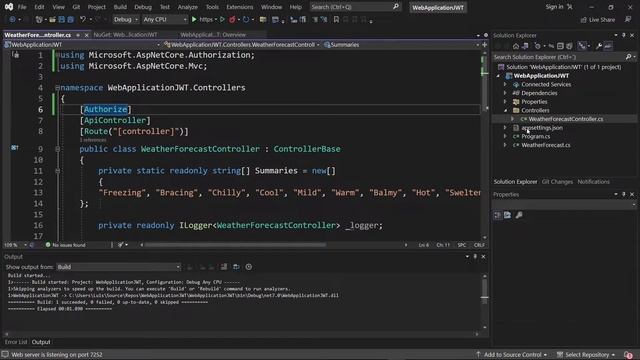Click the Open File folder icon
The height and width of the screenshot is (360, 640).
tap(52, 20)
